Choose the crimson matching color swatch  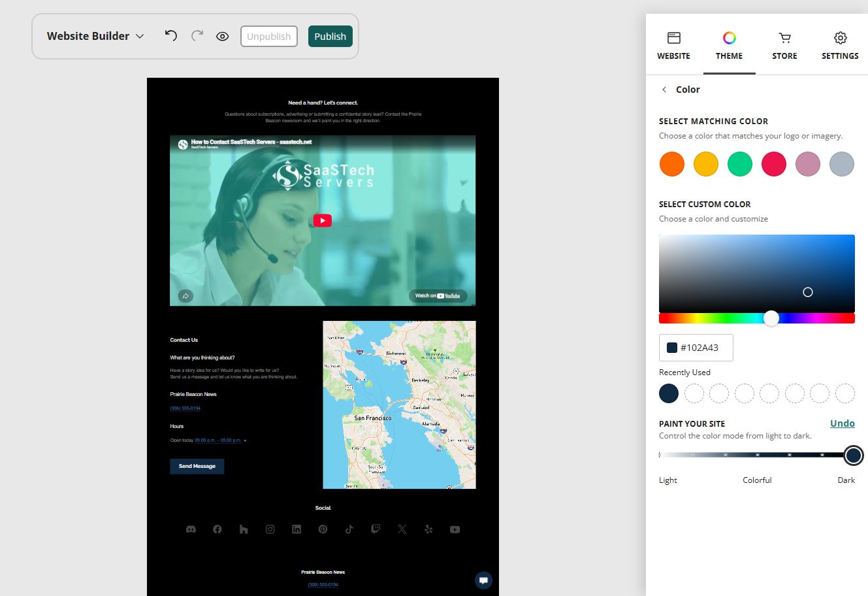[774, 164]
